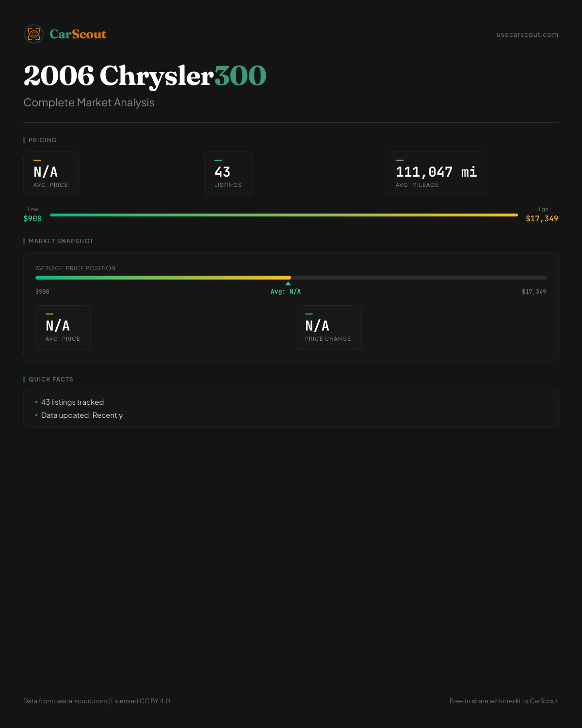Click the 43 Listings card
The width and height of the screenshot is (582, 728).
pyautogui.click(x=228, y=174)
